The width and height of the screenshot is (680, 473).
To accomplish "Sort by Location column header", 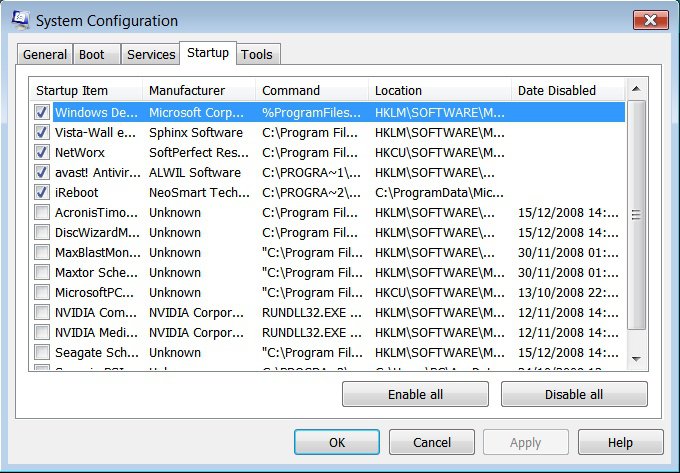I will pyautogui.click(x=440, y=90).
